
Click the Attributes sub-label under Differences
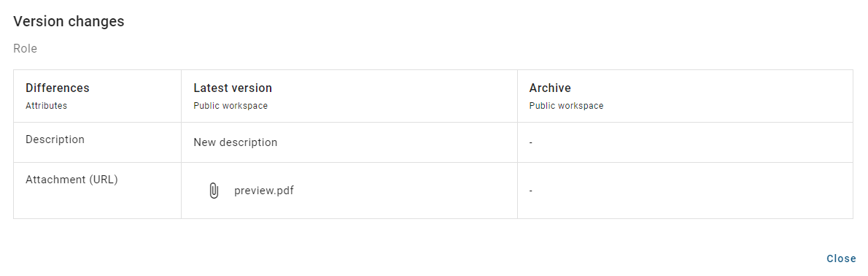click(x=46, y=106)
